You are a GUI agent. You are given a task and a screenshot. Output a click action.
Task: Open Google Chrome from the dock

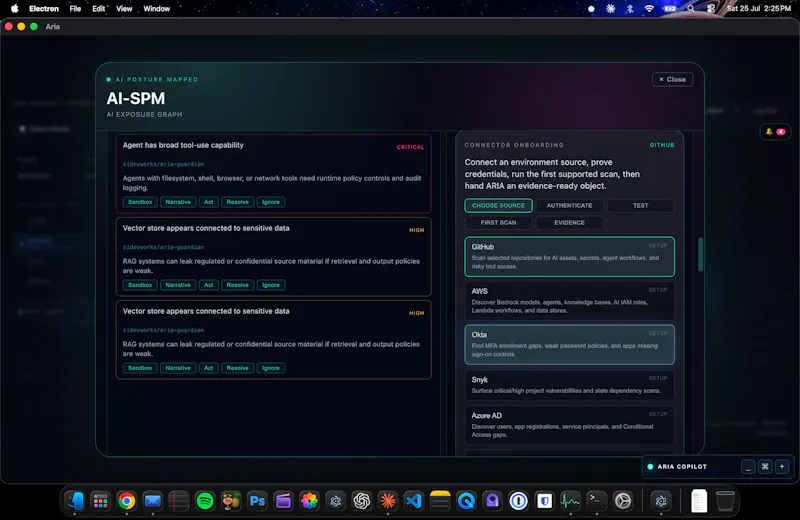[x=127, y=501]
